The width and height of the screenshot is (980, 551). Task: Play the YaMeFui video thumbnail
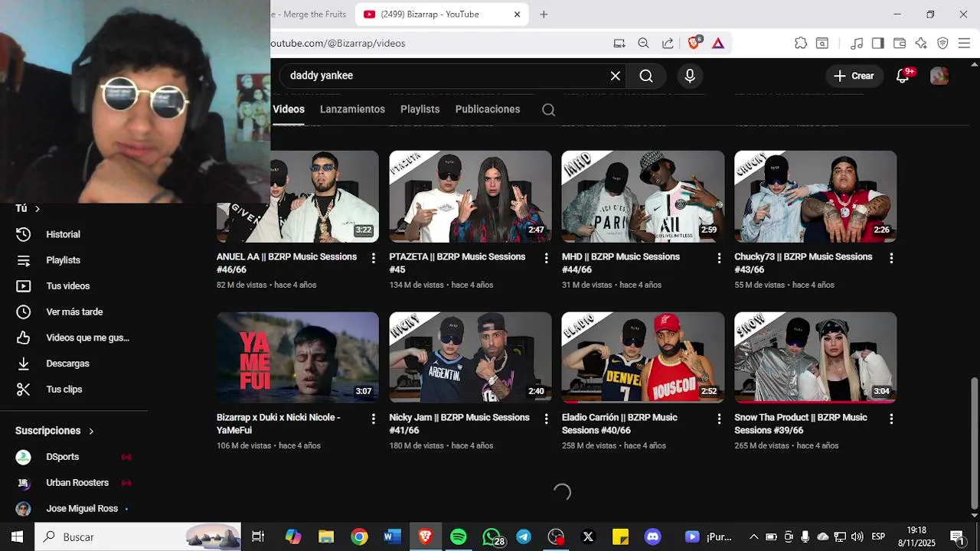[x=298, y=357]
